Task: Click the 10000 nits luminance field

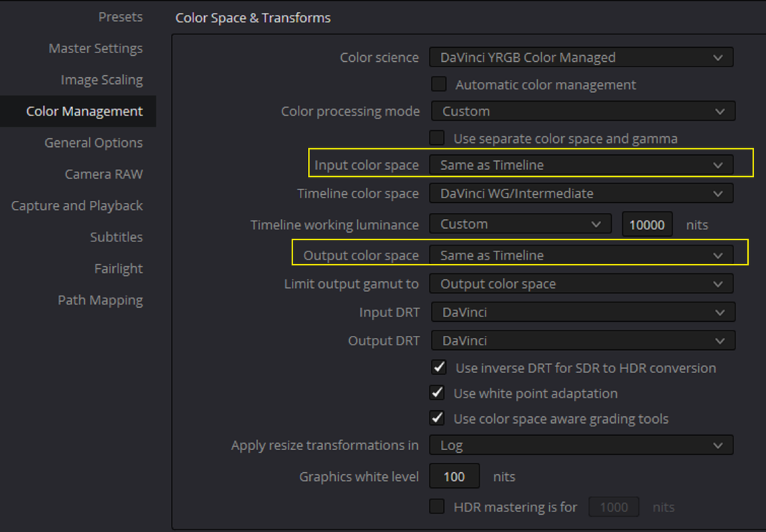Action: 647,224
